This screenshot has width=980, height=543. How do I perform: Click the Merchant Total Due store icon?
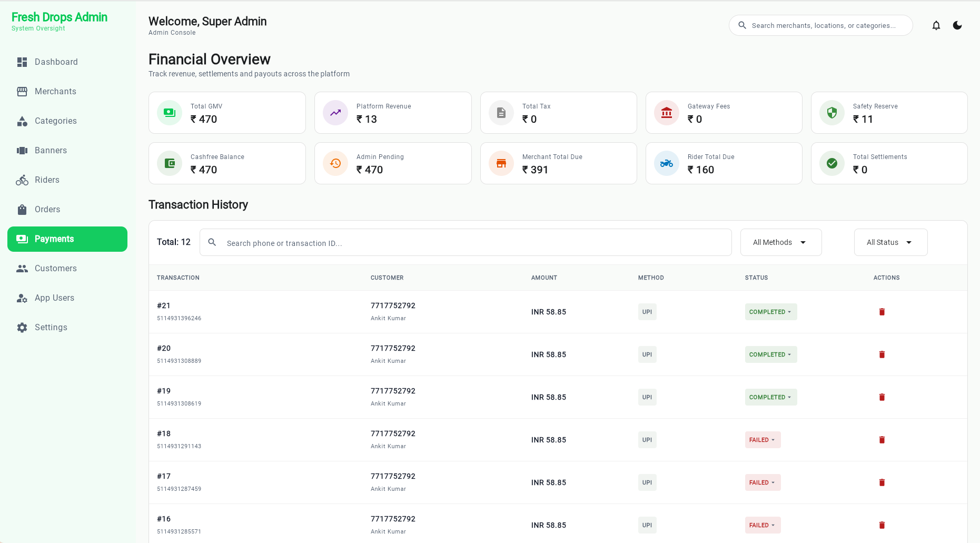501,163
